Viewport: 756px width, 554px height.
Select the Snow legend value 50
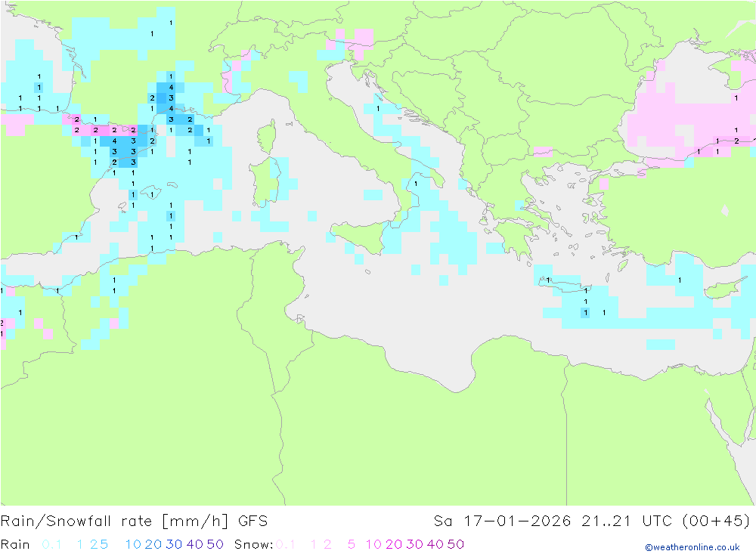click(456, 544)
